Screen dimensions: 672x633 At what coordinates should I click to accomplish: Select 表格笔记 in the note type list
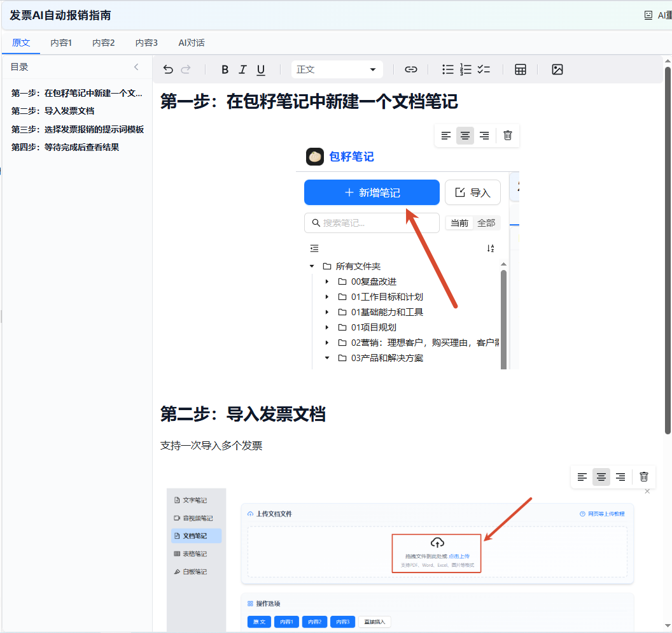tap(191, 554)
